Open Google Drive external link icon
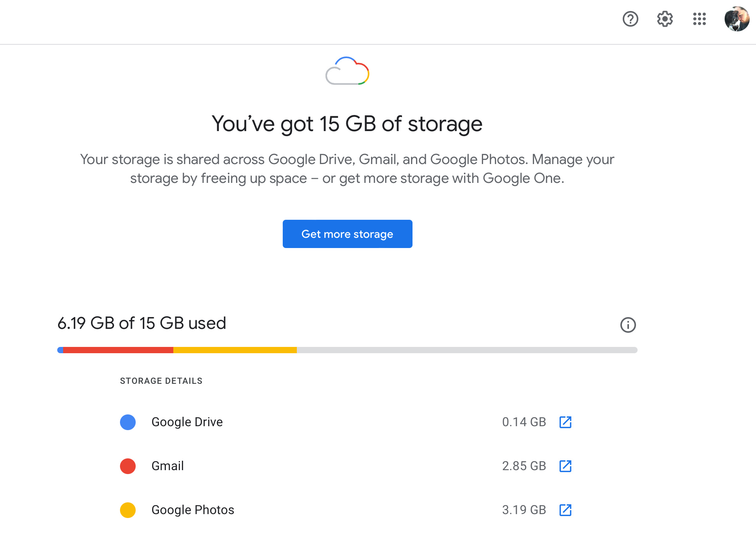The height and width of the screenshot is (540, 756). tap(565, 422)
